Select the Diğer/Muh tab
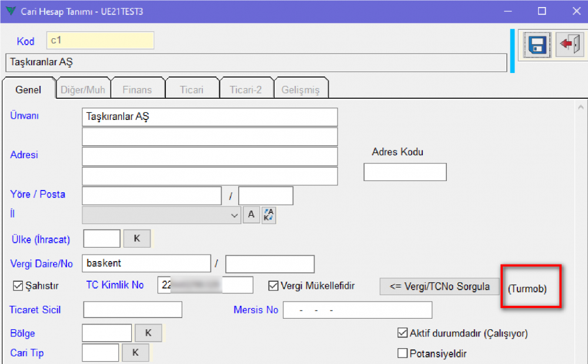 [x=83, y=90]
